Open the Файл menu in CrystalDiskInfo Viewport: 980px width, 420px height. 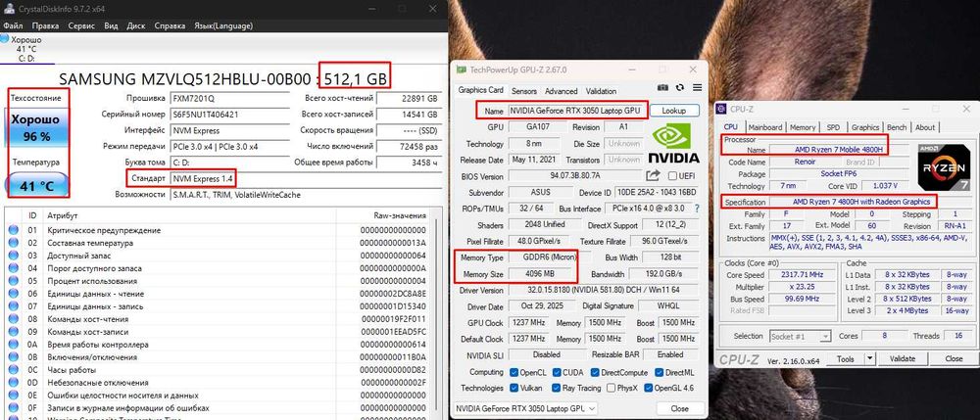point(13,25)
